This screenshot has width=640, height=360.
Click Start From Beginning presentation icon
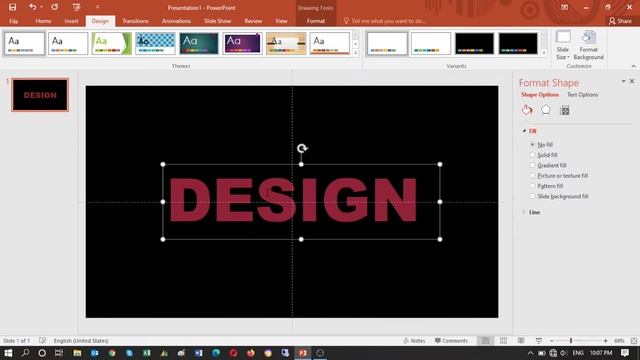[76, 7]
